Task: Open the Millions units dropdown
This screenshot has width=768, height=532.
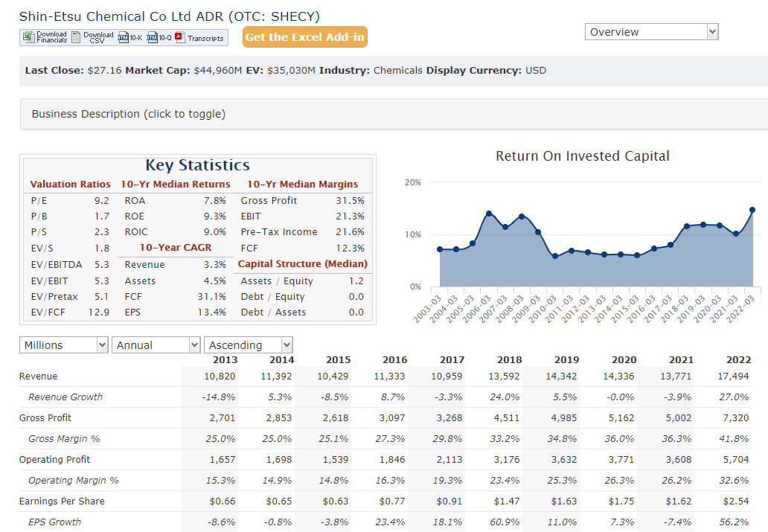Action: (x=65, y=345)
